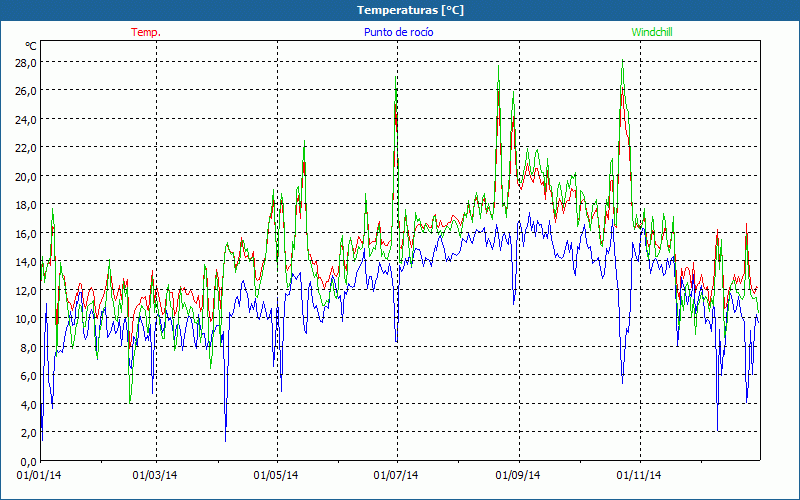Click the 6,0 y-axis value
The width and height of the screenshot is (800, 500).
click(x=28, y=376)
